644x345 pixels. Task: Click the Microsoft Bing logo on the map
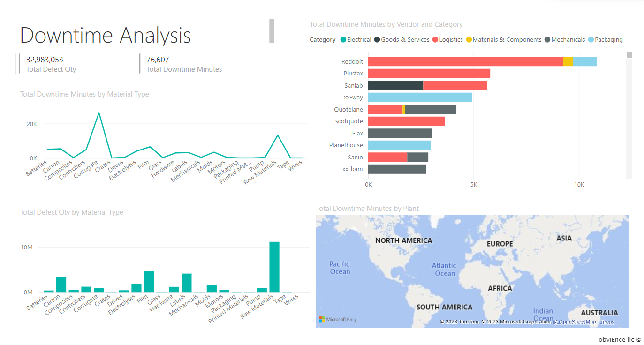pyautogui.click(x=337, y=319)
